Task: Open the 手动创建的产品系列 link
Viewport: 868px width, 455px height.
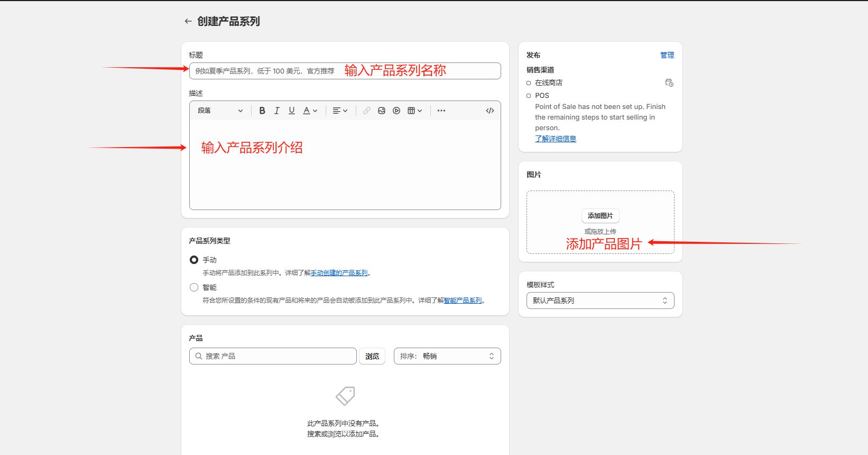Action: pos(339,273)
